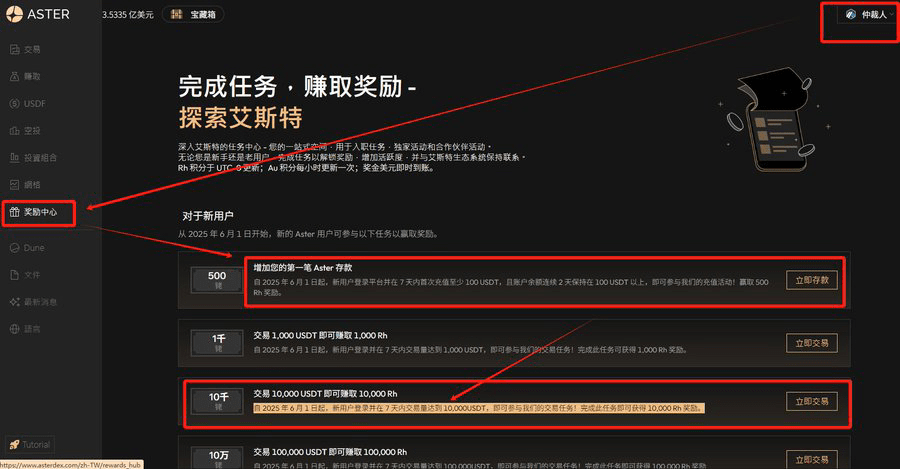
Task: Click the 对于新用户 section title
Action: click(x=208, y=216)
